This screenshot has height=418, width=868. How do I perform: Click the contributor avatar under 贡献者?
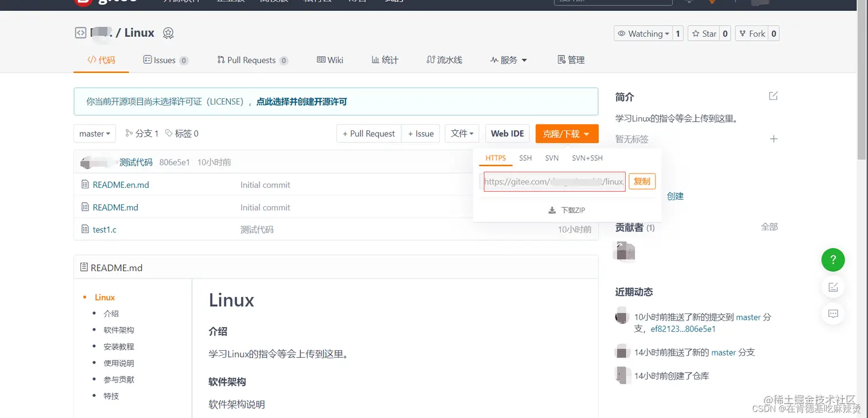(x=625, y=251)
